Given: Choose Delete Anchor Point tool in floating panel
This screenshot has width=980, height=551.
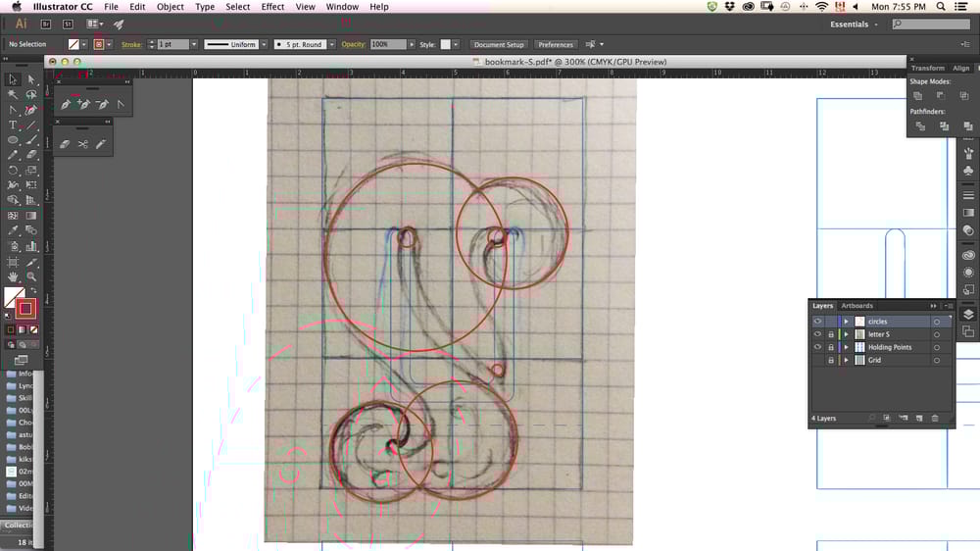Looking at the screenshot, I should tap(103, 105).
